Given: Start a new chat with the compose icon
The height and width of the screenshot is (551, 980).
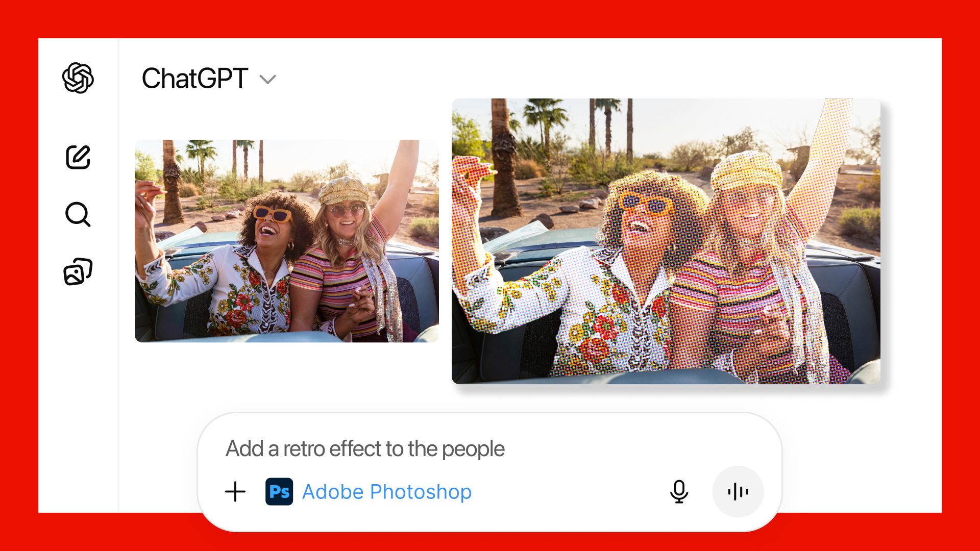Looking at the screenshot, I should 78,158.
